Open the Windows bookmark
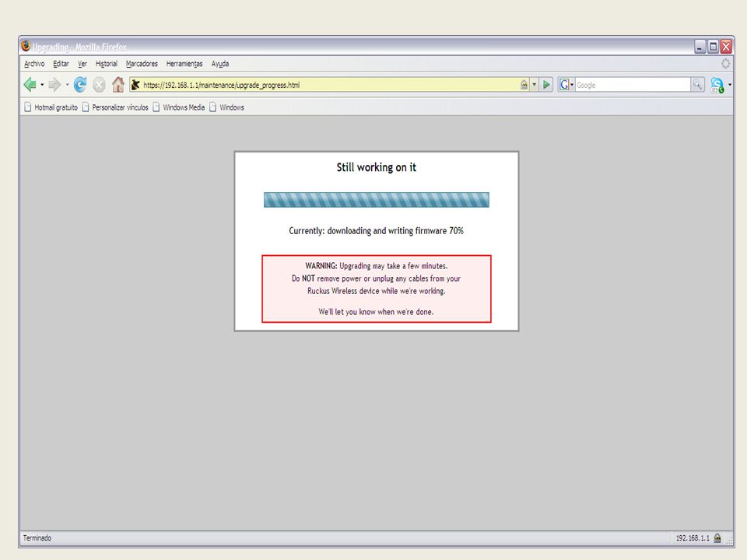 (x=226, y=107)
